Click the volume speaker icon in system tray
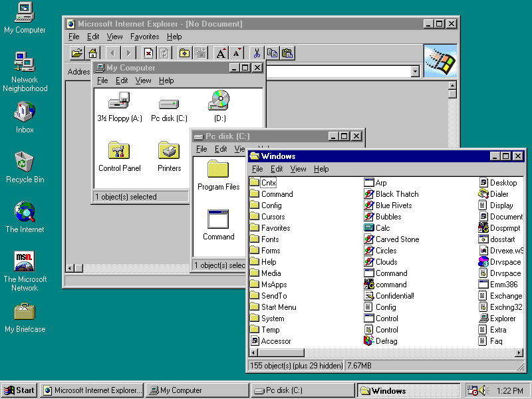This screenshot has width=532, height=399. 483,390
